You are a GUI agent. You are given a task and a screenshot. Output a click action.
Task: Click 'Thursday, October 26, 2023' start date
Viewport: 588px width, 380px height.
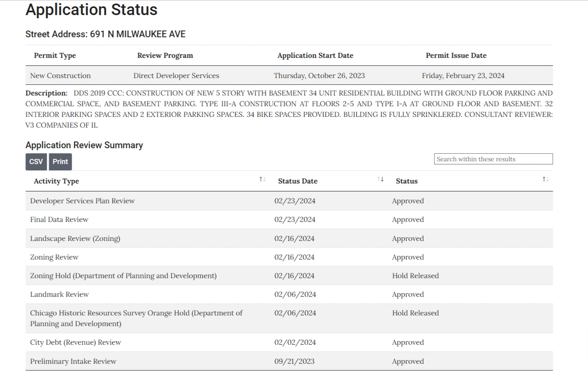click(x=319, y=76)
